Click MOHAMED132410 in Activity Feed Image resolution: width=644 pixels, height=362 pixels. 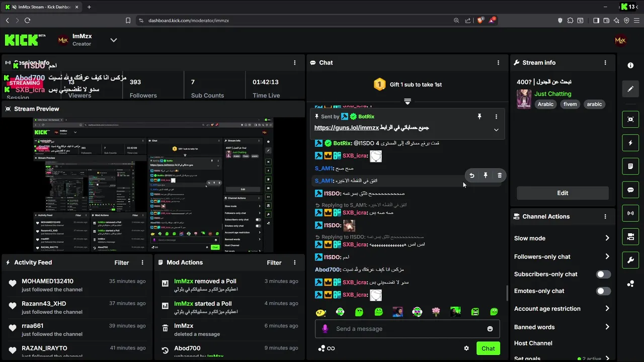[x=48, y=282]
